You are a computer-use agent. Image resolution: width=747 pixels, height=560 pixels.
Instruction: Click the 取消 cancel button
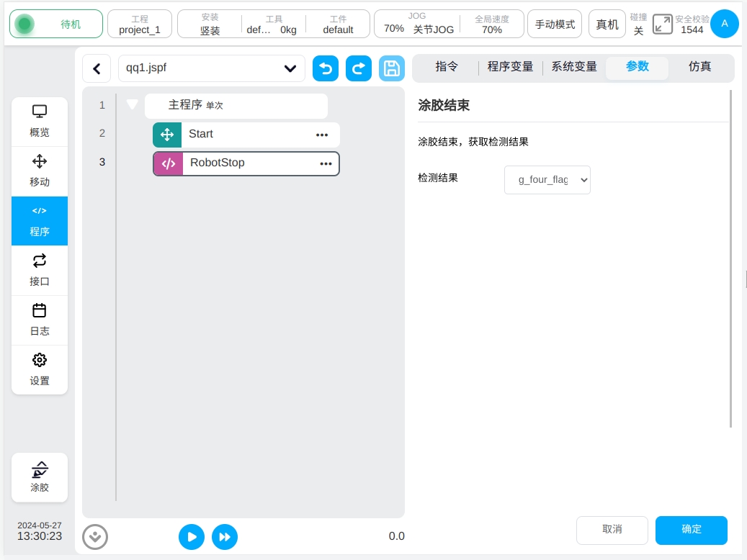pos(612,530)
